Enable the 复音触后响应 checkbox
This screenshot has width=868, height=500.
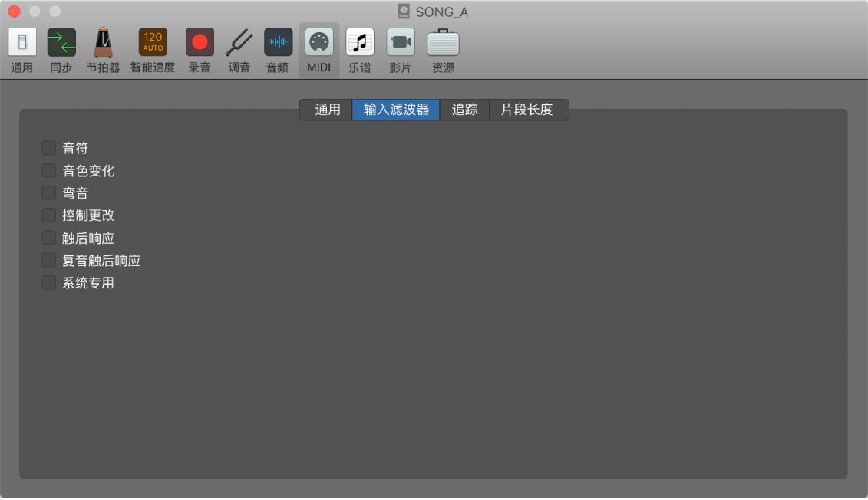(48, 260)
